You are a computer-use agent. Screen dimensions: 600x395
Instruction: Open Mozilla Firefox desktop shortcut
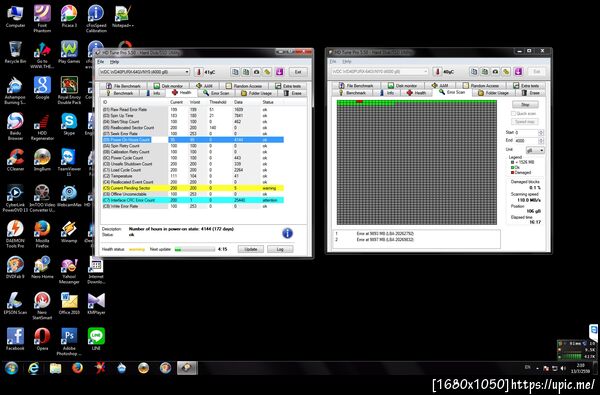(42, 234)
